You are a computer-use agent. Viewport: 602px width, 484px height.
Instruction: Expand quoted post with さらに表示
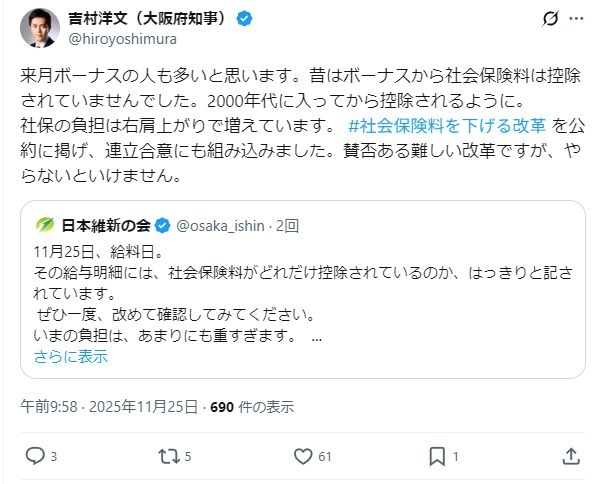pos(71,356)
